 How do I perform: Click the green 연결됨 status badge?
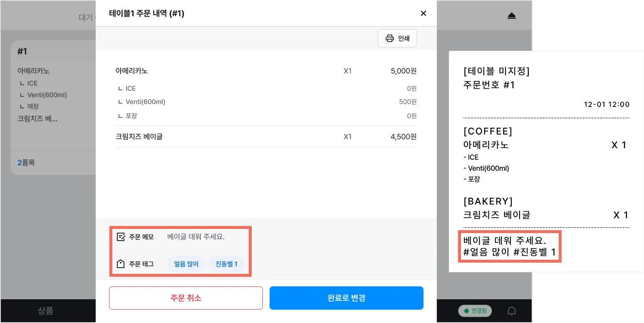tap(475, 311)
